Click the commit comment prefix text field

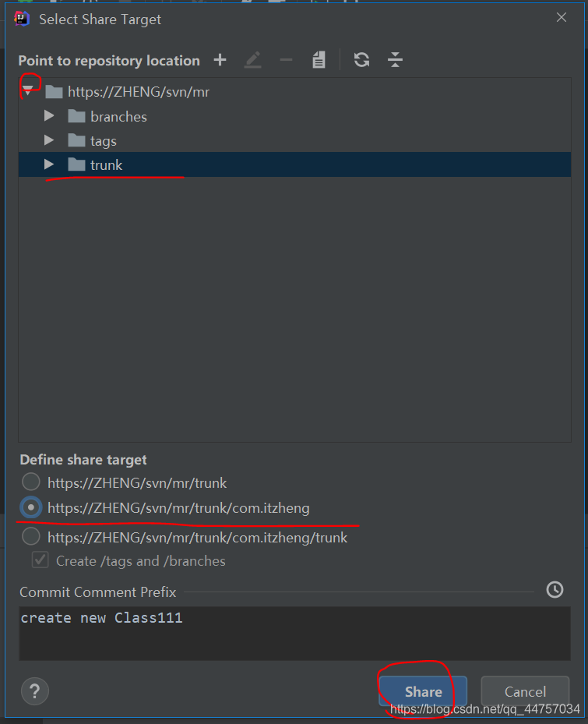pos(294,633)
